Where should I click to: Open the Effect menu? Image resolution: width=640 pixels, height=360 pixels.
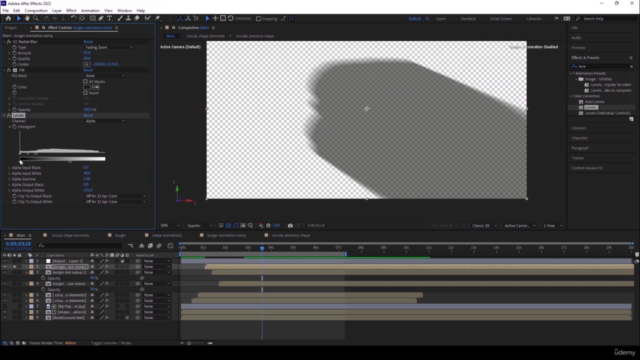[x=71, y=11]
